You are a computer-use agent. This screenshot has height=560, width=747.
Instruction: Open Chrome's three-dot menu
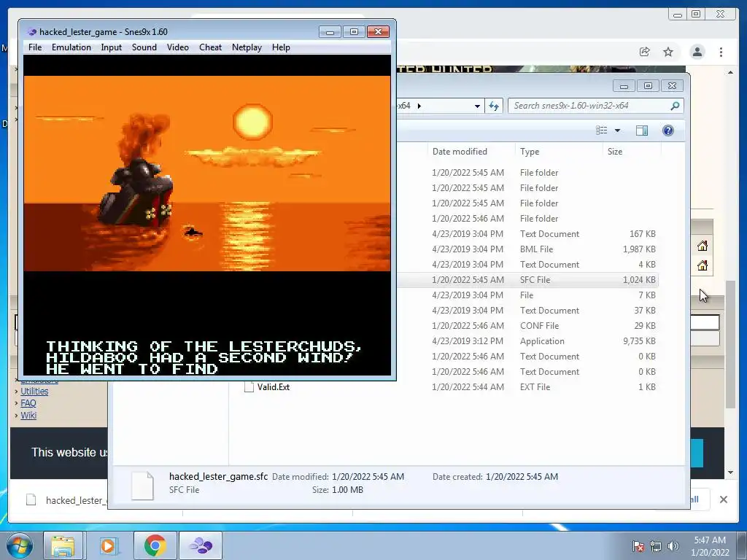point(721,52)
